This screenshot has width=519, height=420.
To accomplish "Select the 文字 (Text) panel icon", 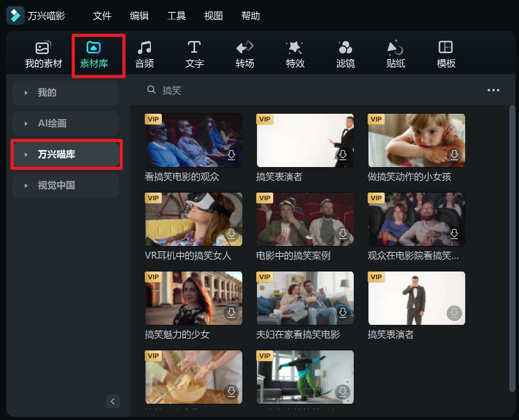I will (x=194, y=53).
